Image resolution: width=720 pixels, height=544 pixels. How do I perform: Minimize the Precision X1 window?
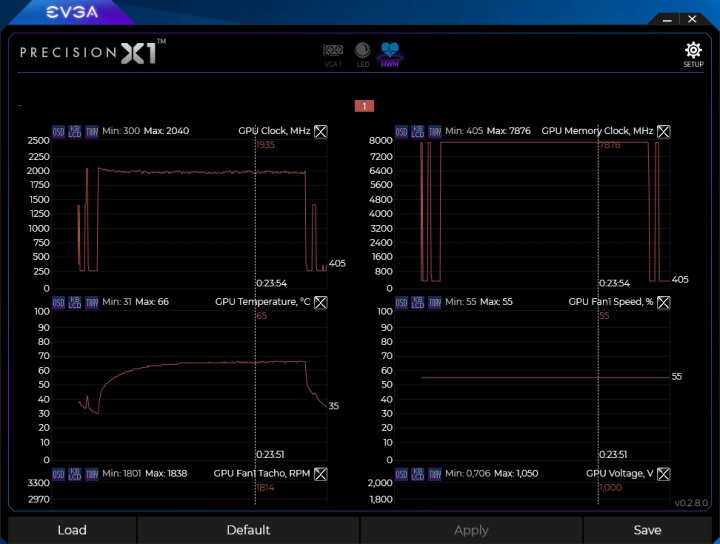[667, 19]
